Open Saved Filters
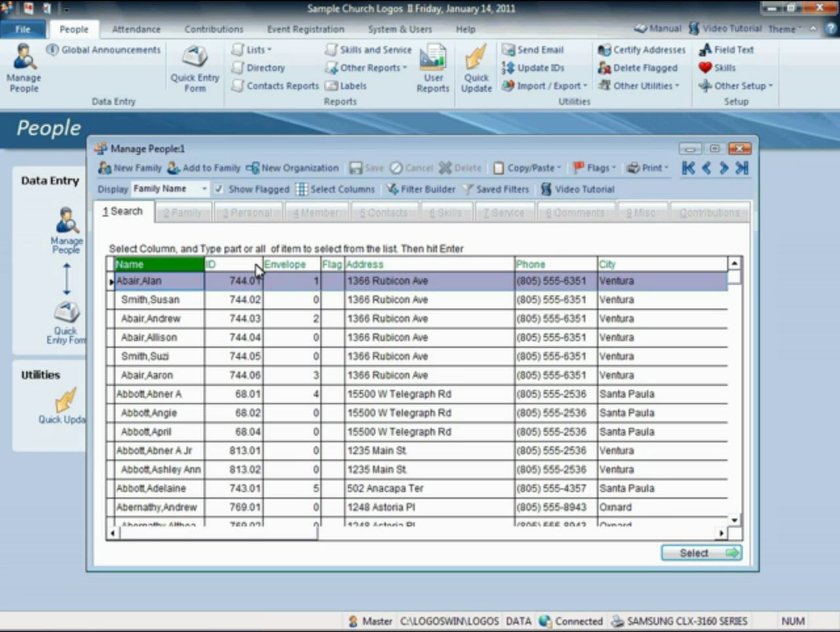The height and width of the screenshot is (632, 840). (x=495, y=189)
